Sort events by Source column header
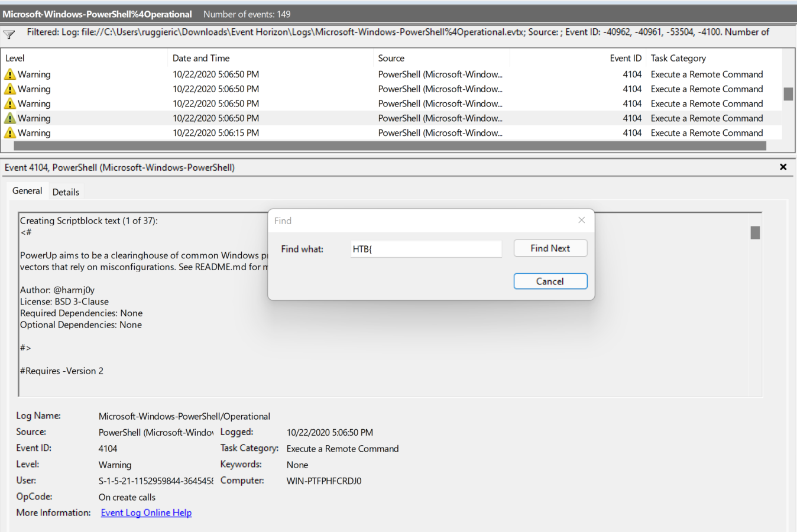This screenshot has height=532, width=797. pos(391,58)
